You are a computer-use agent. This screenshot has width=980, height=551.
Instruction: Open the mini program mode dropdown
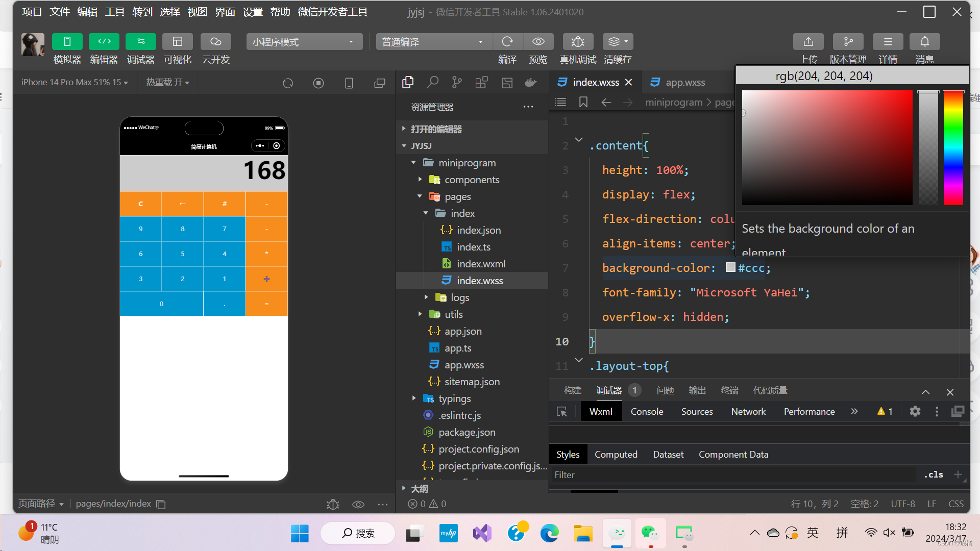pos(304,42)
